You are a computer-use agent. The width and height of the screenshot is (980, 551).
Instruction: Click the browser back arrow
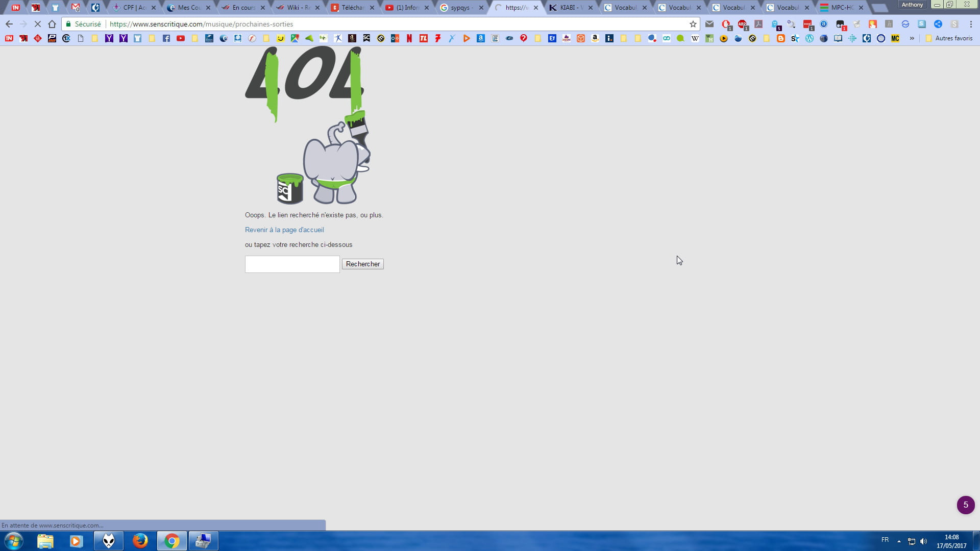[9, 24]
